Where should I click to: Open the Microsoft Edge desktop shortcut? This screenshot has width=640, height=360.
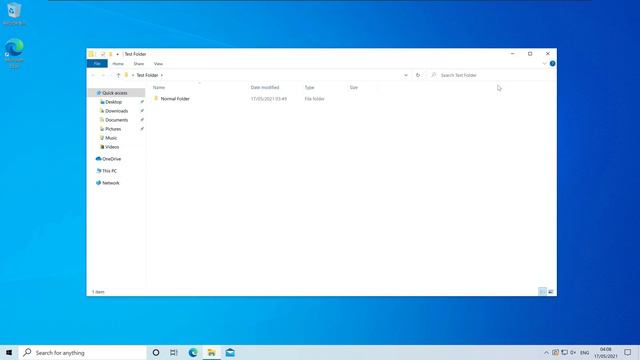coord(14,53)
